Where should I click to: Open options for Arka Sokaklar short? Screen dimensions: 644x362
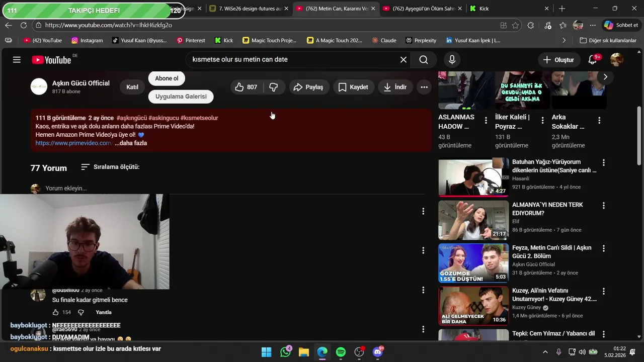[x=599, y=120]
